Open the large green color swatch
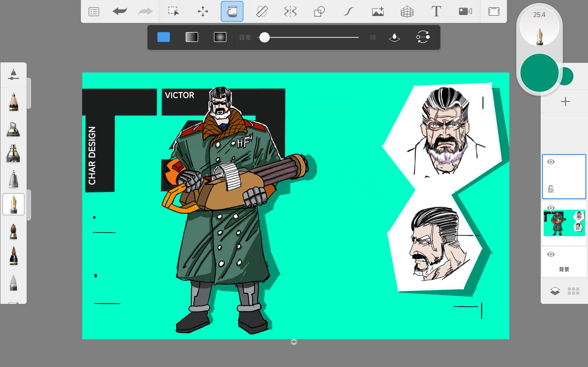 pyautogui.click(x=539, y=72)
